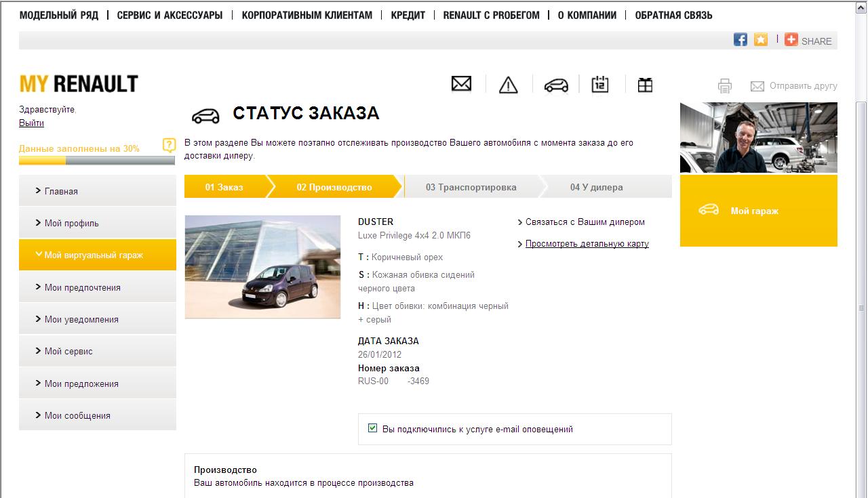Click the Коричневый орех color text

pos(407,257)
